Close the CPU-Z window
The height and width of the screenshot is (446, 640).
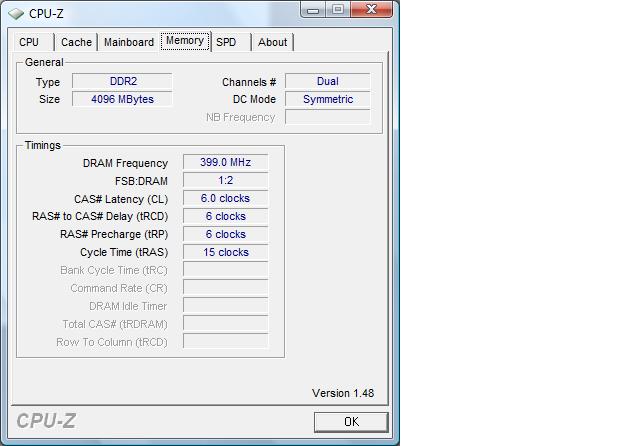click(x=371, y=9)
